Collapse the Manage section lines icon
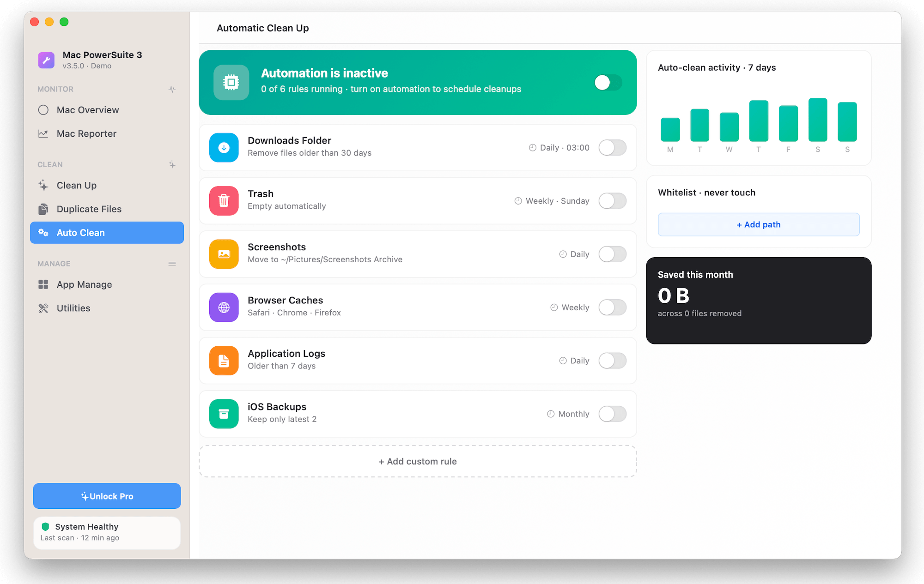The height and width of the screenshot is (584, 924). click(x=172, y=264)
